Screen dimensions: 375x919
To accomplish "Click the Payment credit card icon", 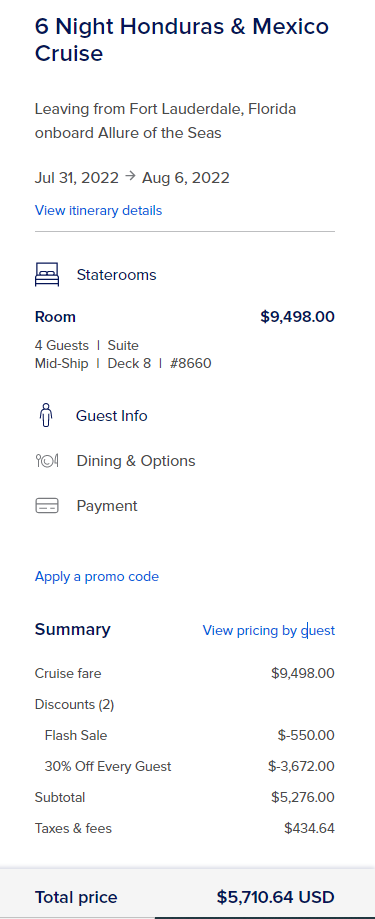I will pyautogui.click(x=47, y=506).
